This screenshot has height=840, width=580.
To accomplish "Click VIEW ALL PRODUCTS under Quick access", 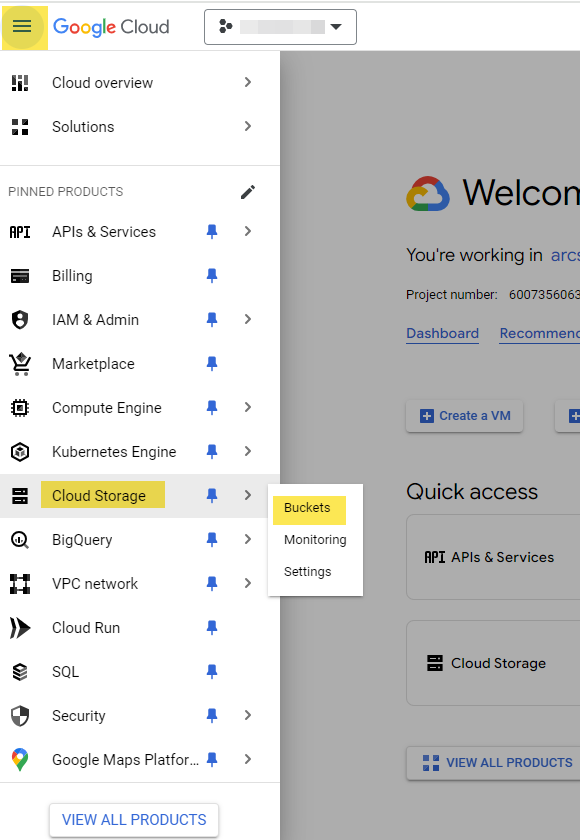I will tap(493, 762).
